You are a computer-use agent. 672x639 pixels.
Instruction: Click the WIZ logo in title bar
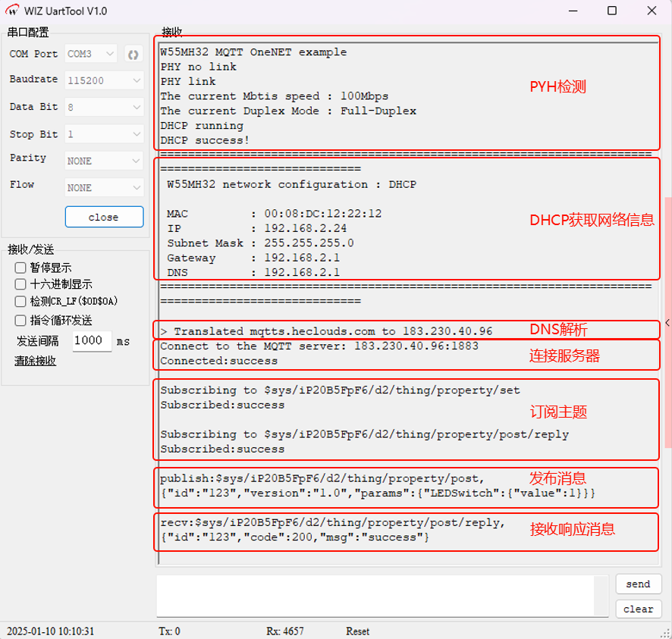(13, 11)
